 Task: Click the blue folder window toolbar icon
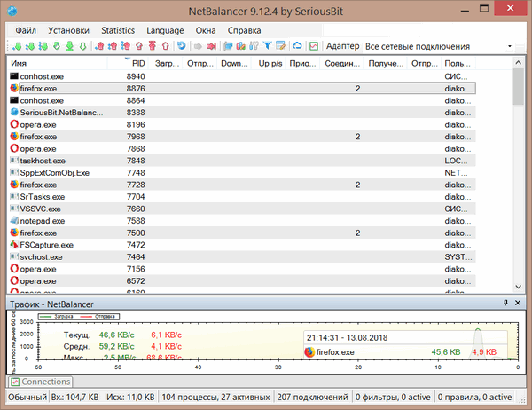pos(228,46)
